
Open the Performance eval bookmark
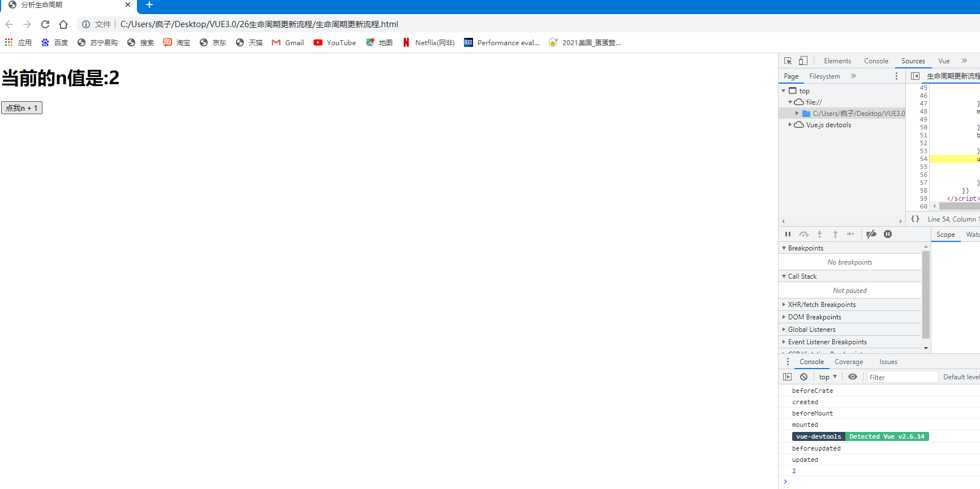(x=502, y=42)
